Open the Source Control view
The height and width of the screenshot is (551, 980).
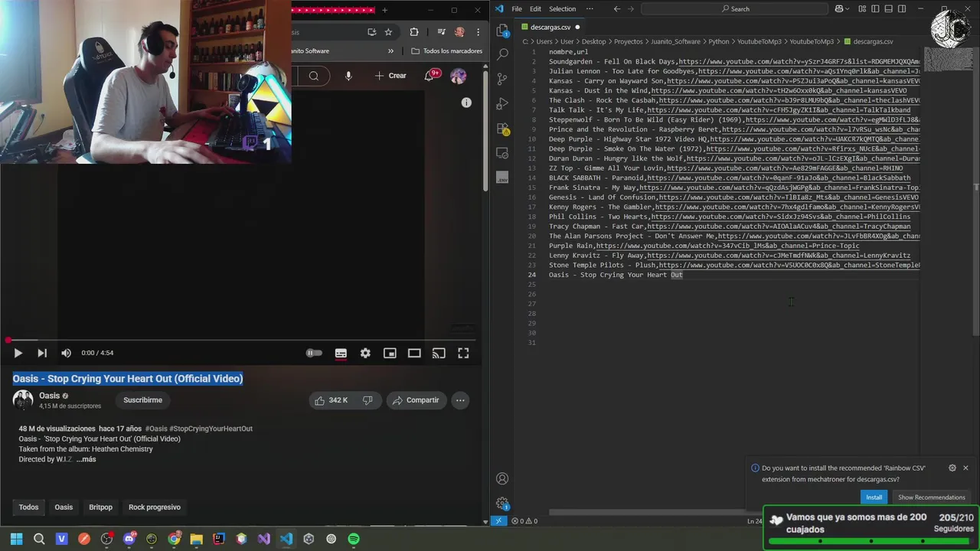[502, 79]
